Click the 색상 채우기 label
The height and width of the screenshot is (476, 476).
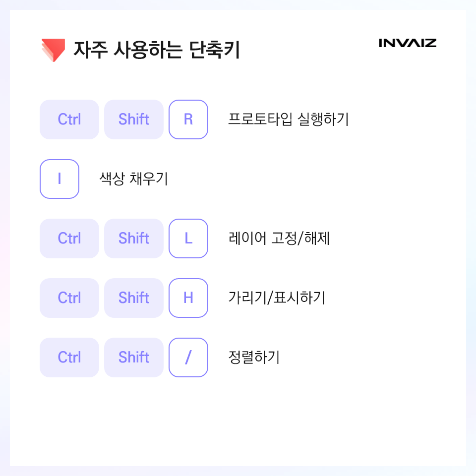tap(133, 178)
